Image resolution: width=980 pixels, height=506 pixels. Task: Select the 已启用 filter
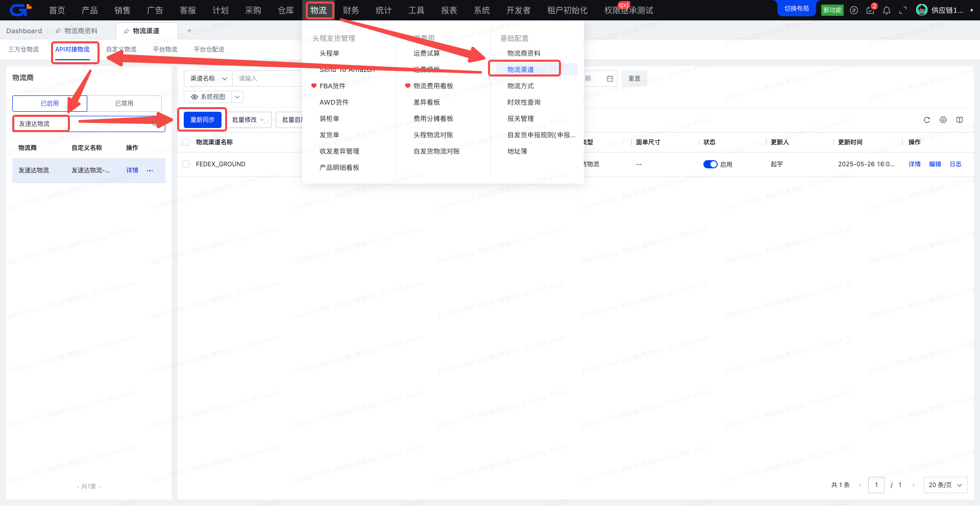[50, 104]
